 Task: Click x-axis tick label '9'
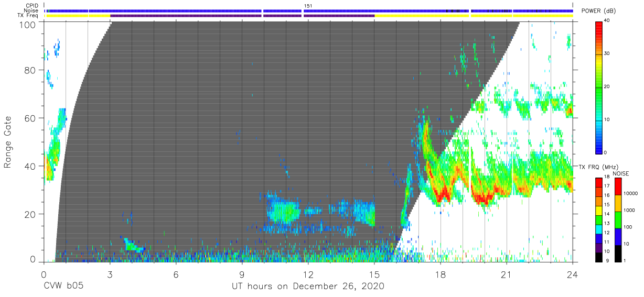point(242,274)
